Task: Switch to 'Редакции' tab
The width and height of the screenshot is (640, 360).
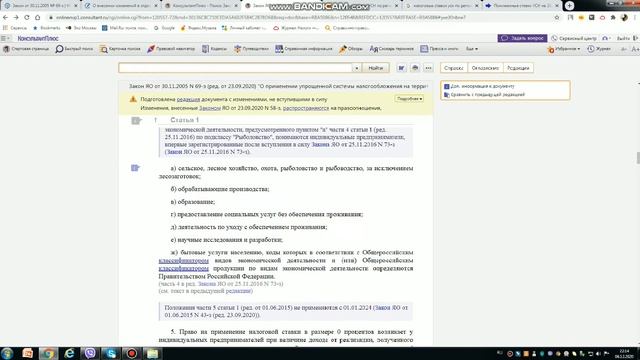Action: tap(518, 68)
